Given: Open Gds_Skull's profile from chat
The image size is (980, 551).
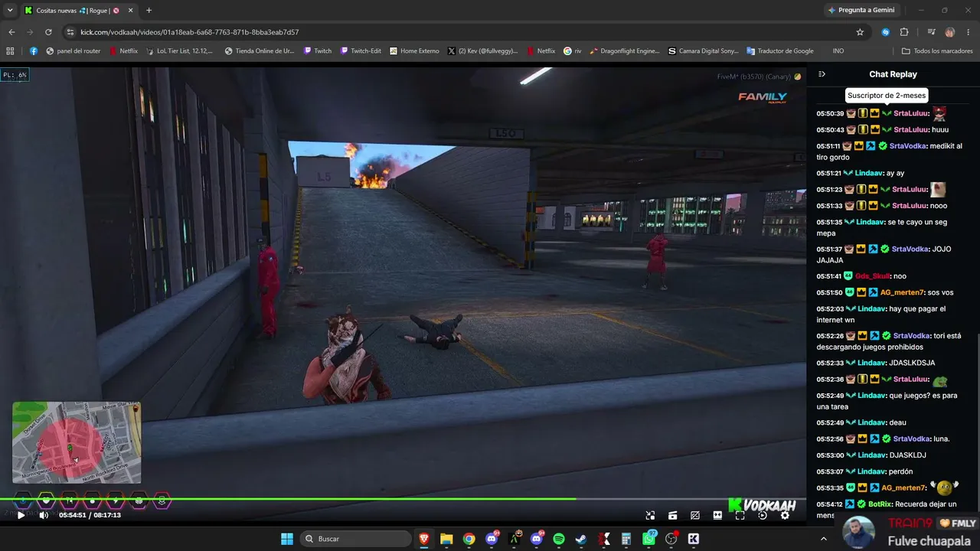Looking at the screenshot, I should 873,276.
